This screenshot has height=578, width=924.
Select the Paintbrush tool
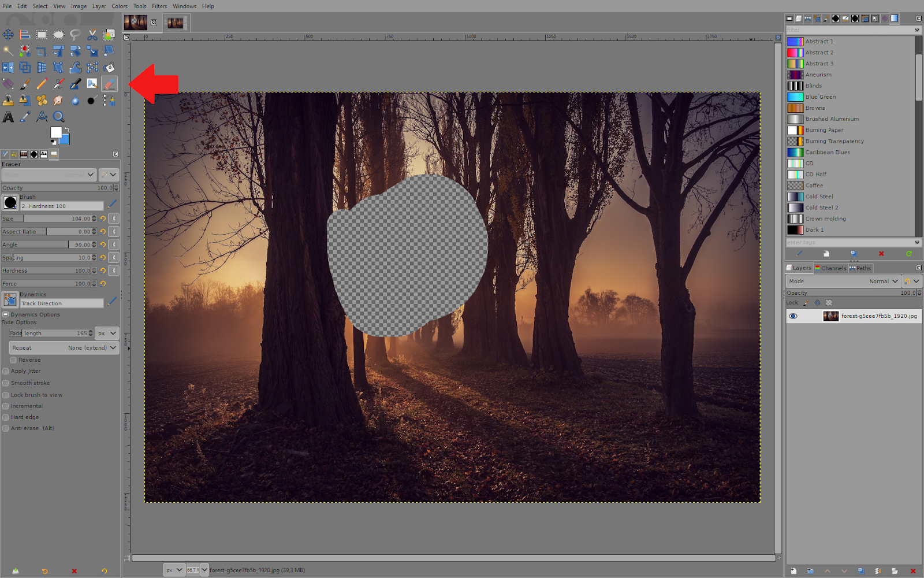click(x=25, y=84)
